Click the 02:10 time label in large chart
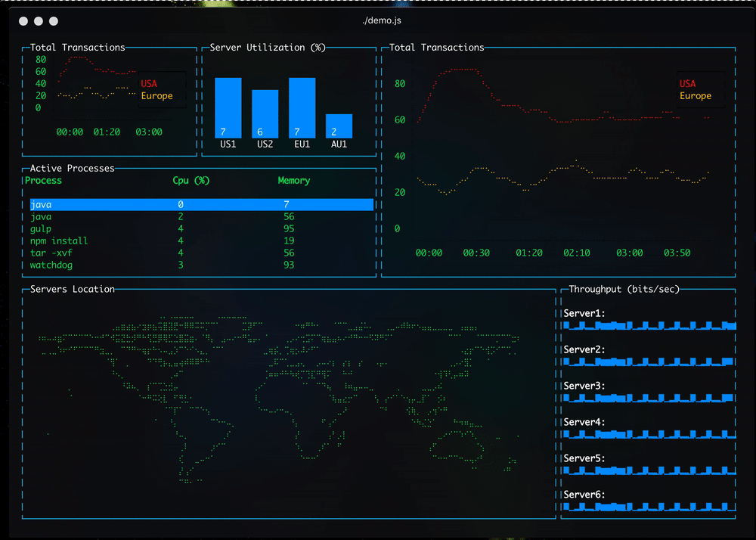The width and height of the screenshot is (756, 540). tap(577, 253)
